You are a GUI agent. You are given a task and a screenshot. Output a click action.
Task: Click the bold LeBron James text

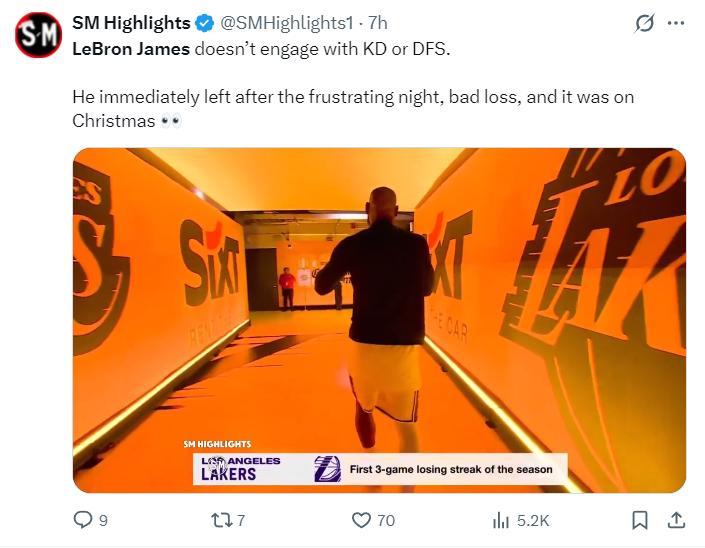pyautogui.click(x=130, y=48)
